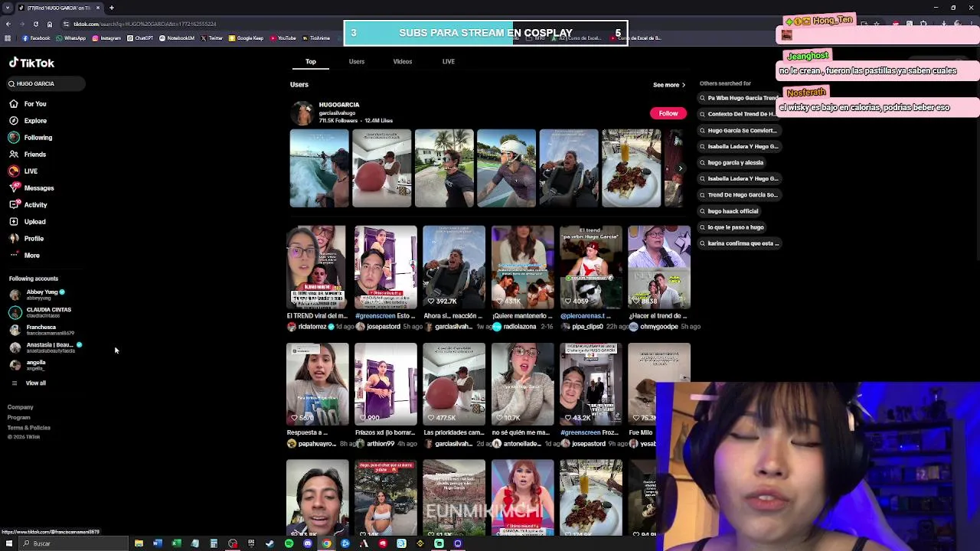Screen dimensions: 980x551
Task: Open Instagram bookmark
Action: coord(106,37)
